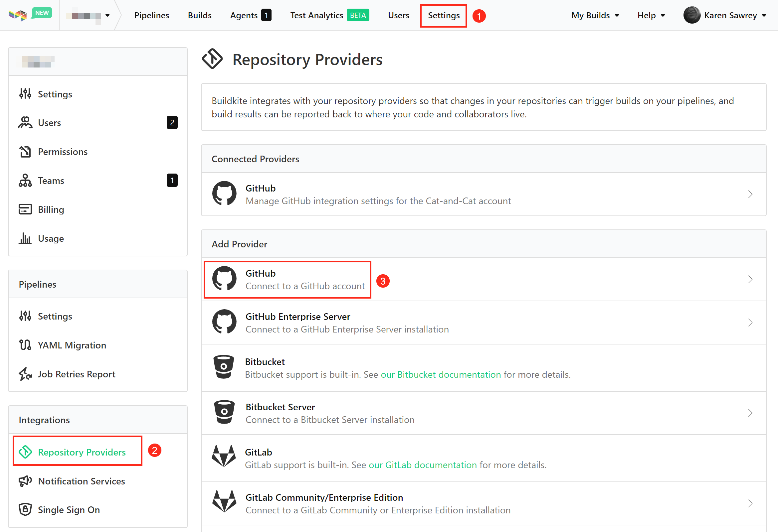This screenshot has height=532, width=778.
Task: Connect a Bitbucket Server installation
Action: pyautogui.click(x=484, y=413)
